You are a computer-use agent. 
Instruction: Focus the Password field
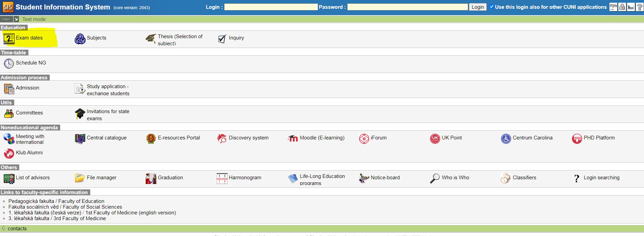[407, 7]
